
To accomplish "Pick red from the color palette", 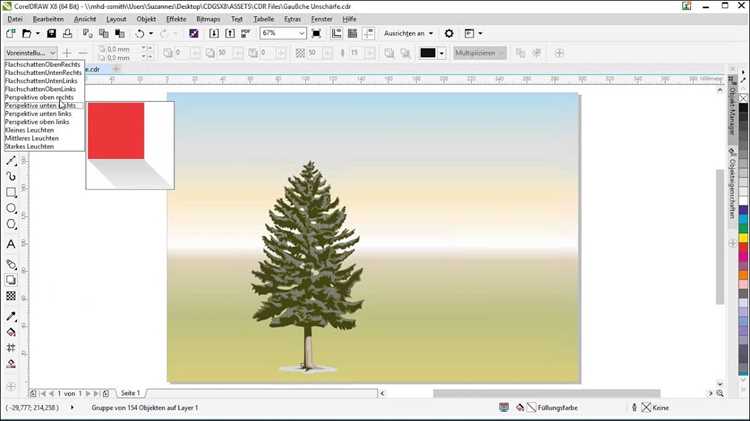I will click(x=743, y=247).
